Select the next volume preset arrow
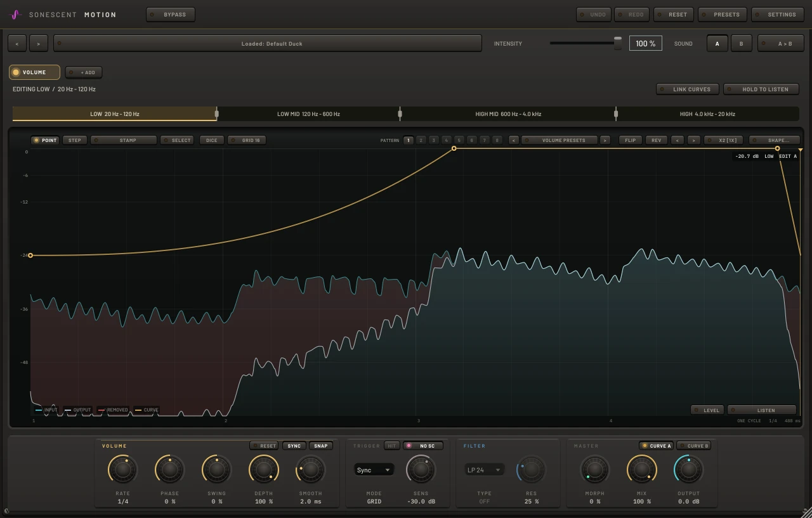 click(x=605, y=140)
